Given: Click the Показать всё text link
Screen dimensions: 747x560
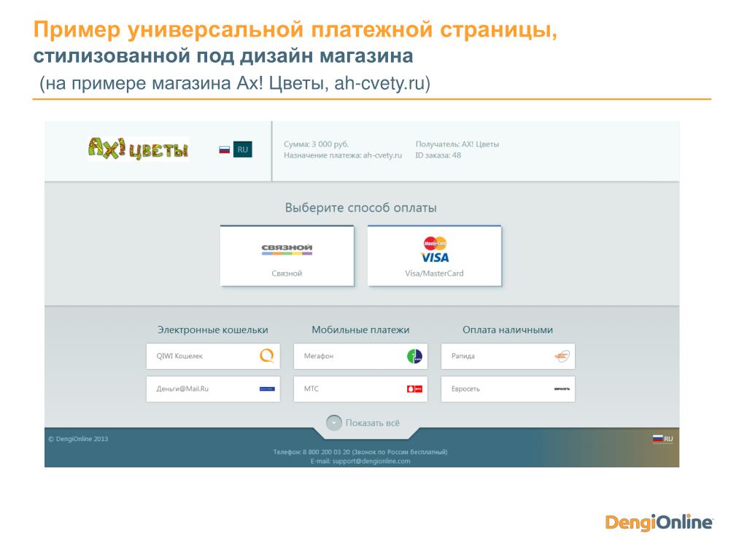Looking at the screenshot, I should tap(373, 423).
